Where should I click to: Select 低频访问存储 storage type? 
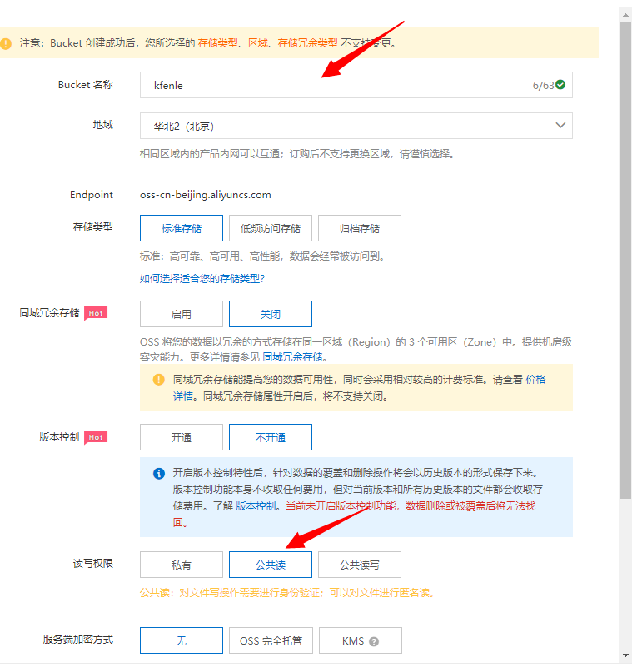(271, 228)
